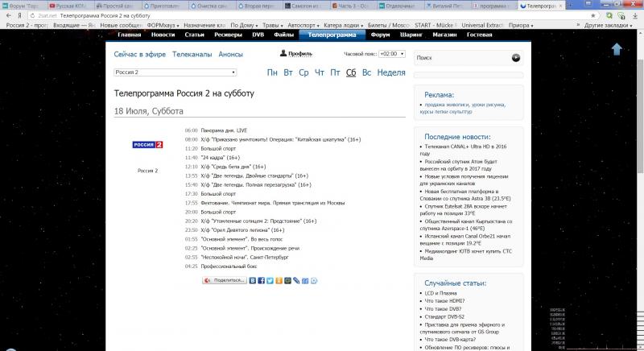Click in the Поиск search field
This screenshot has width=644, height=351.
click(x=462, y=58)
